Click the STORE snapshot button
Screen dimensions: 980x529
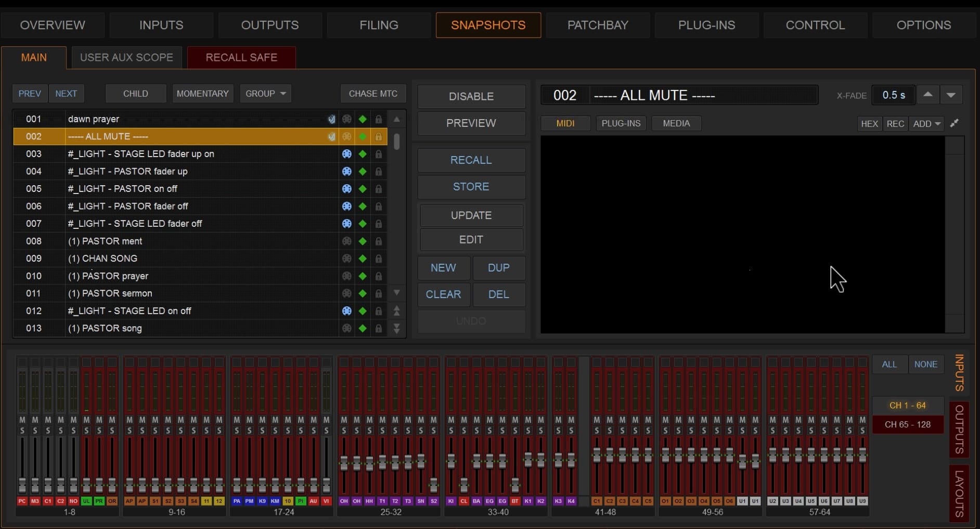471,187
